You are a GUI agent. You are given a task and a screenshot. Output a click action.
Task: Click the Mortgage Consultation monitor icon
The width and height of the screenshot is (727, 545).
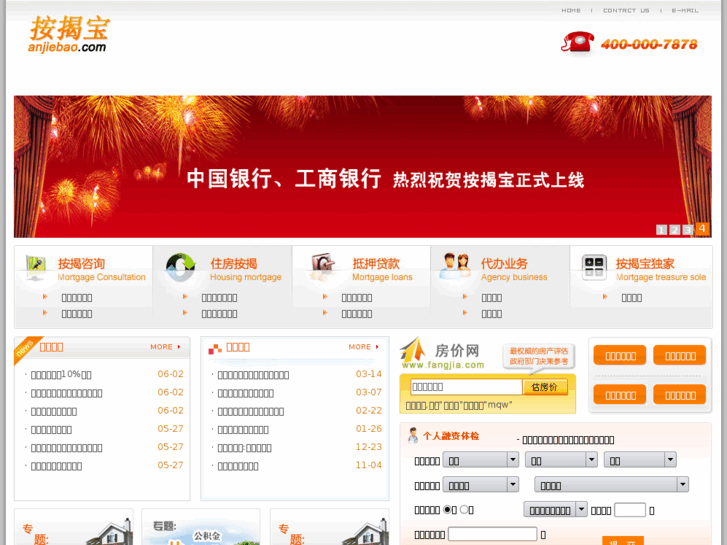tap(36, 268)
